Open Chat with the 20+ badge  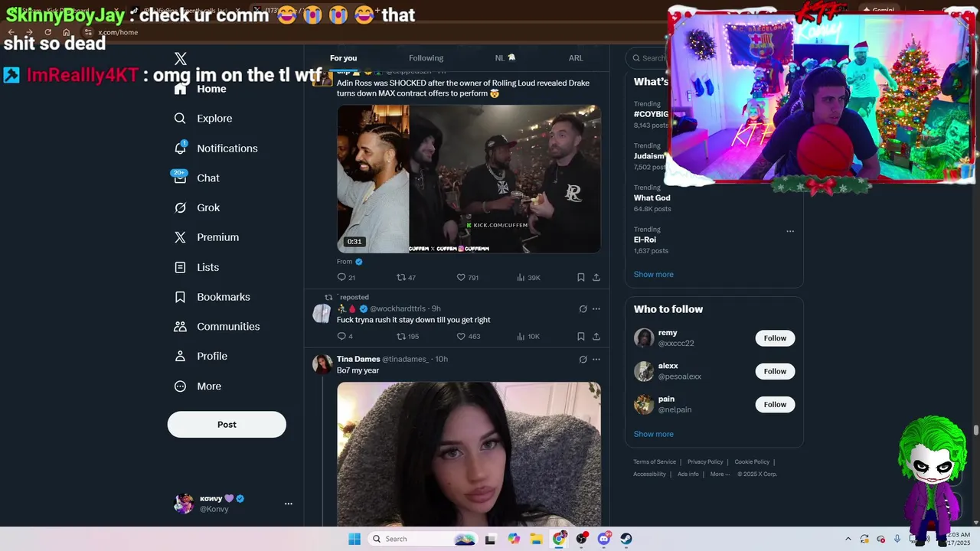(x=197, y=178)
